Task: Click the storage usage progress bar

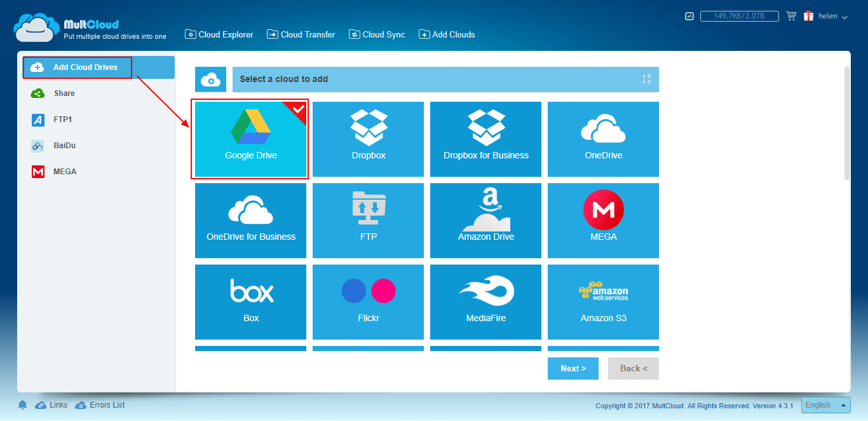Action: (x=740, y=17)
